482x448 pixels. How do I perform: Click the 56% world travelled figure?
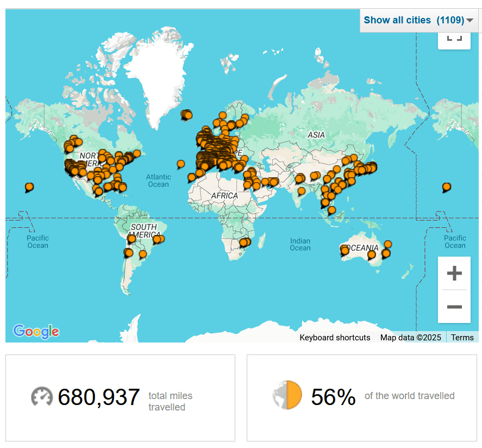[x=333, y=397]
